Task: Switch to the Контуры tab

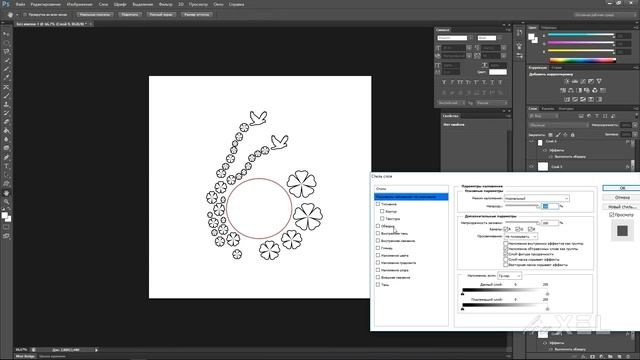Action: point(566,109)
